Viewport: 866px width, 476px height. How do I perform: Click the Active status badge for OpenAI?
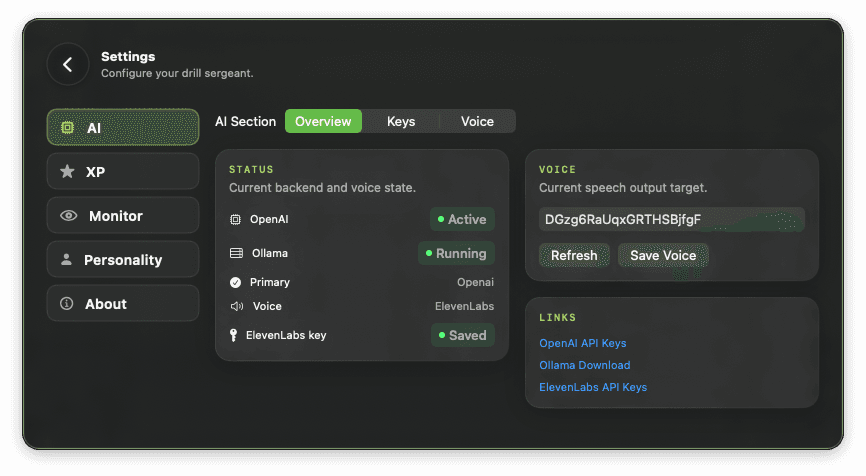point(462,219)
